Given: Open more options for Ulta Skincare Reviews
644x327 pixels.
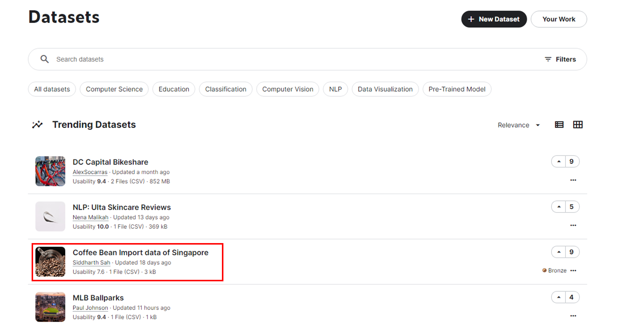Looking at the screenshot, I should click(573, 225).
